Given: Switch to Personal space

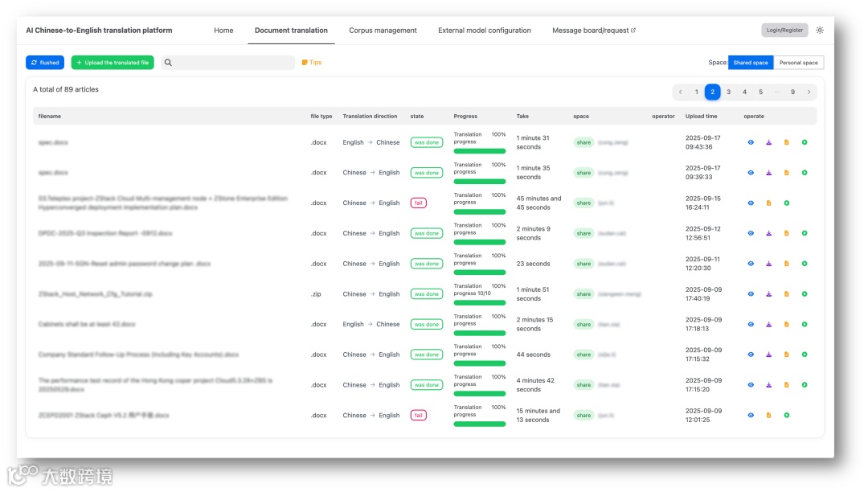Looking at the screenshot, I should click(x=798, y=63).
